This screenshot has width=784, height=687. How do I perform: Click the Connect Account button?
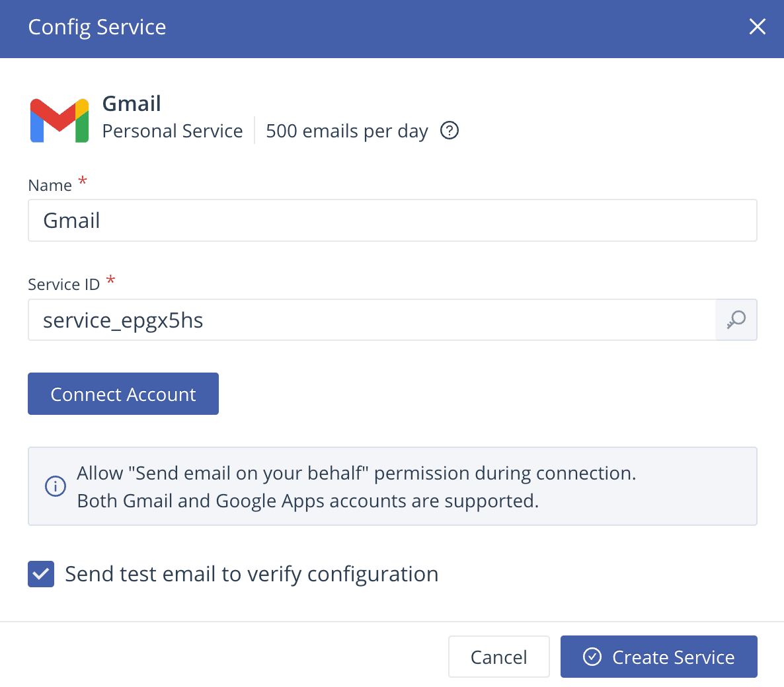point(123,394)
